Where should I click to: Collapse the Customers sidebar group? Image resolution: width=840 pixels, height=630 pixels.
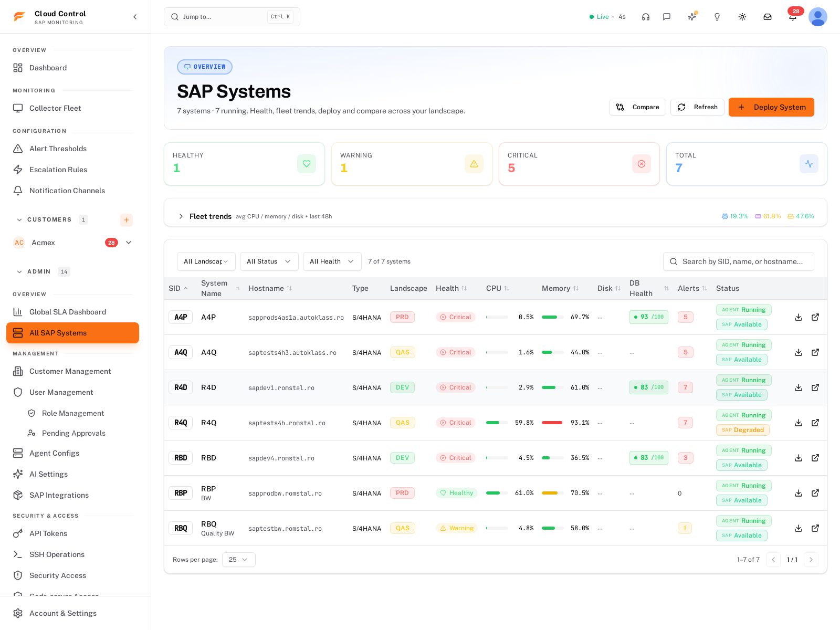[x=19, y=220]
